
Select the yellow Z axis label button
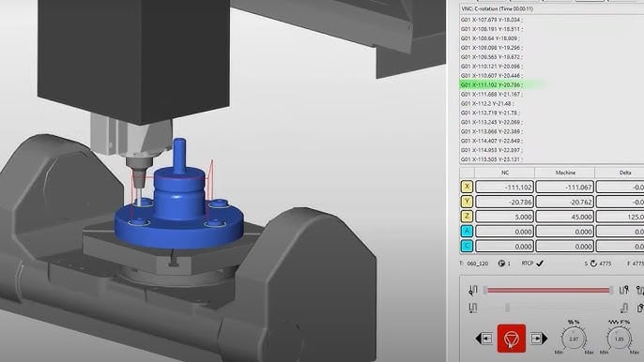click(x=467, y=217)
